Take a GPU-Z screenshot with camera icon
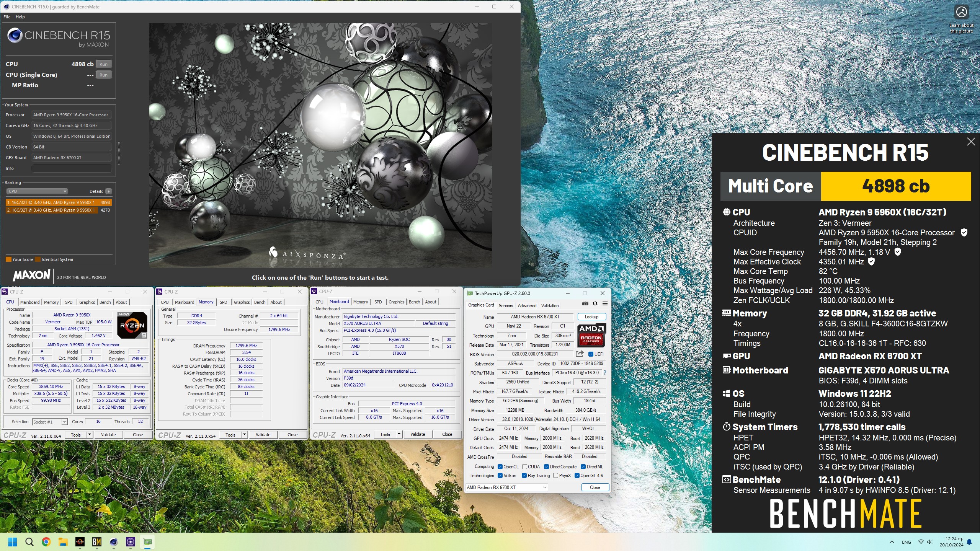This screenshot has height=551, width=980. [x=585, y=303]
